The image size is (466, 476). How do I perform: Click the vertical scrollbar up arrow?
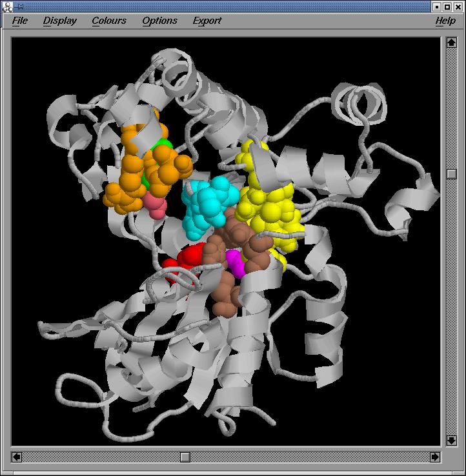452,43
